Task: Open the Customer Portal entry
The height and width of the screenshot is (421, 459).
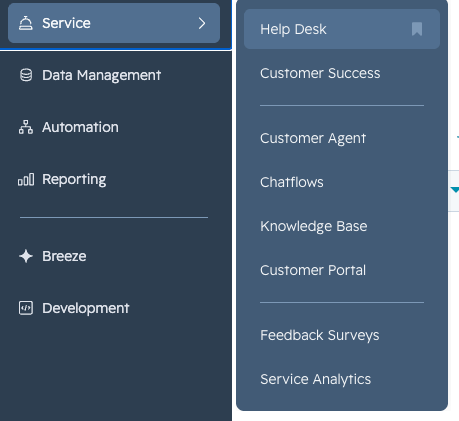Action: [x=313, y=270]
